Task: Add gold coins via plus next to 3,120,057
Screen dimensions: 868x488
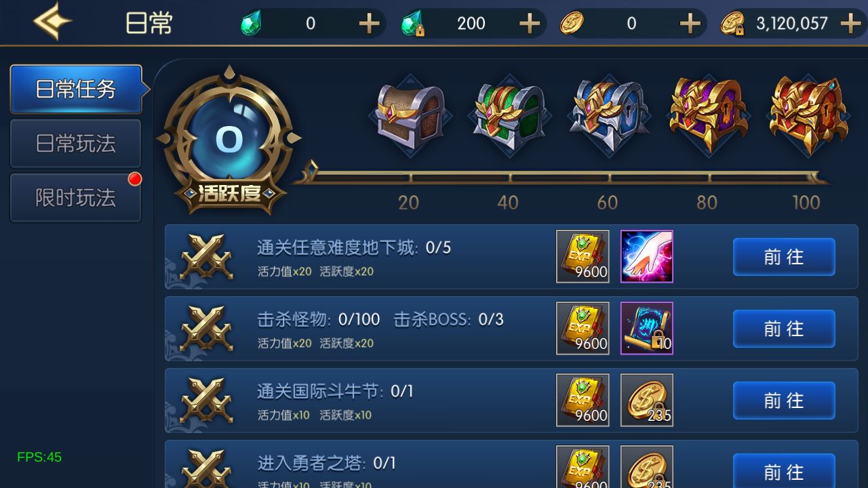Action: (850, 24)
